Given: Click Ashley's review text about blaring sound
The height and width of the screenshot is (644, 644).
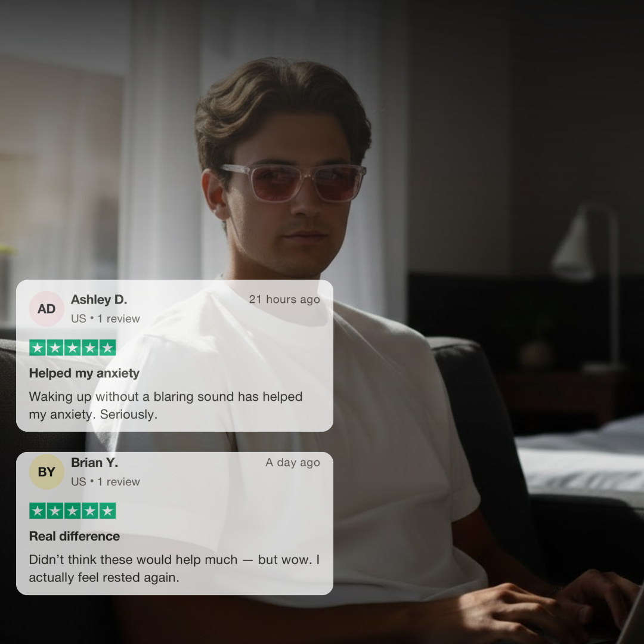Looking at the screenshot, I should point(166,405).
